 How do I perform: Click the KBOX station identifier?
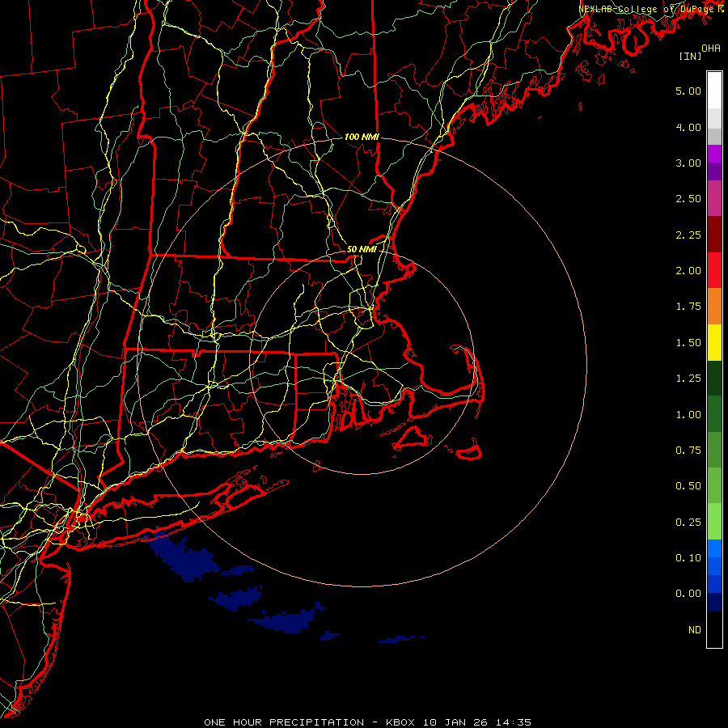(400, 722)
